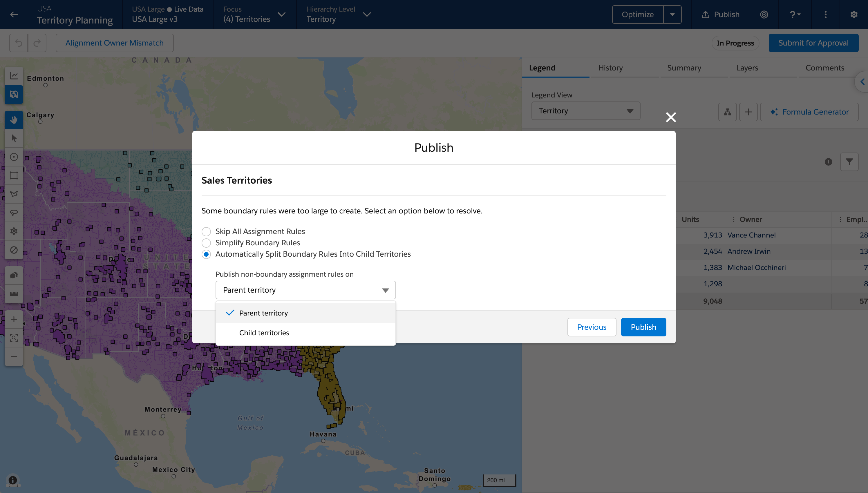Zoom out the map with minus
The width and height of the screenshot is (868, 493).
[x=14, y=356]
